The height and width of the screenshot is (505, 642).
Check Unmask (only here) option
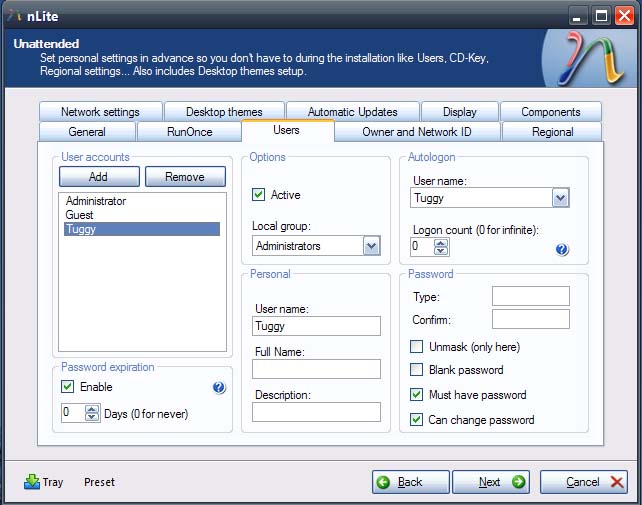(416, 346)
